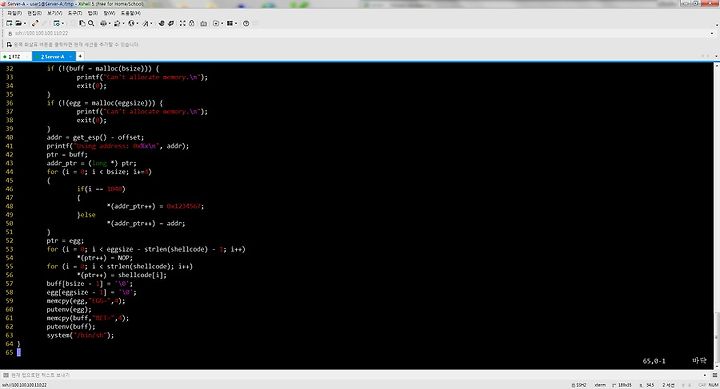Click the terminal scrollbar down arrow

[x=716, y=366]
